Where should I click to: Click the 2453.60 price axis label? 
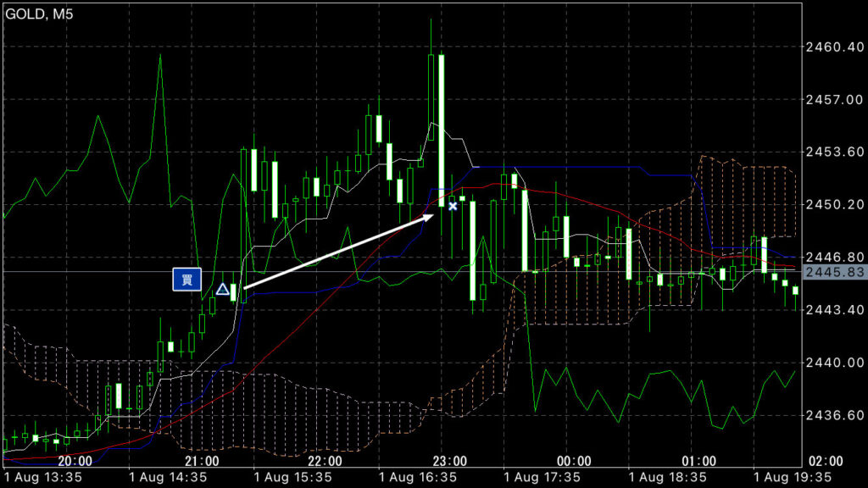click(834, 152)
